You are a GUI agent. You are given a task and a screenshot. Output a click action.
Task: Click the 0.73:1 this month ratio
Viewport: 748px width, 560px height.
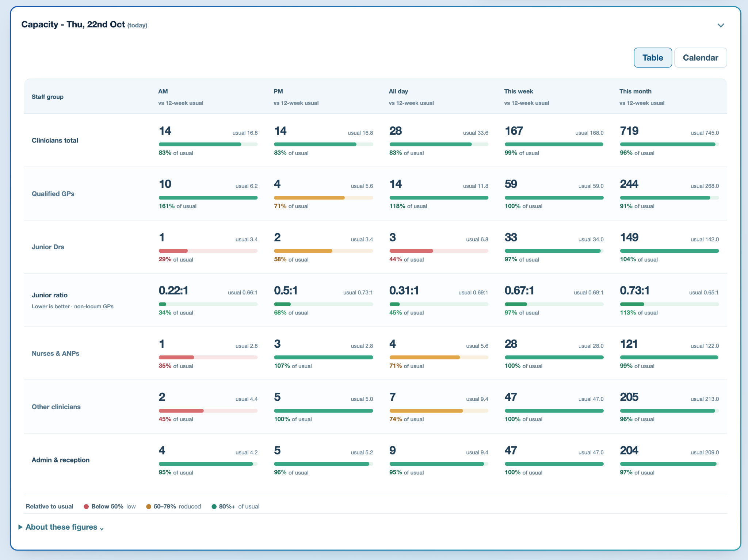point(635,291)
